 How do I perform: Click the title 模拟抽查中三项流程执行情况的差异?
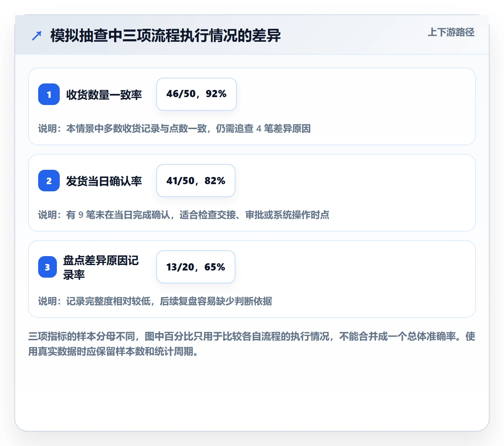click(166, 36)
